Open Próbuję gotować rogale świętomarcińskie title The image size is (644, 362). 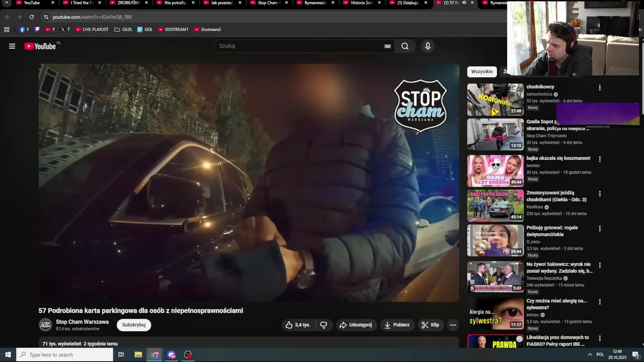[552, 231]
